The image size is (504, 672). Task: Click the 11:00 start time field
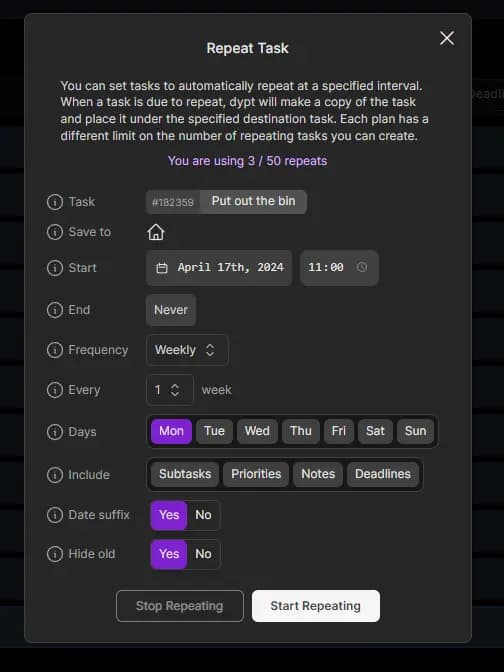pos(339,267)
